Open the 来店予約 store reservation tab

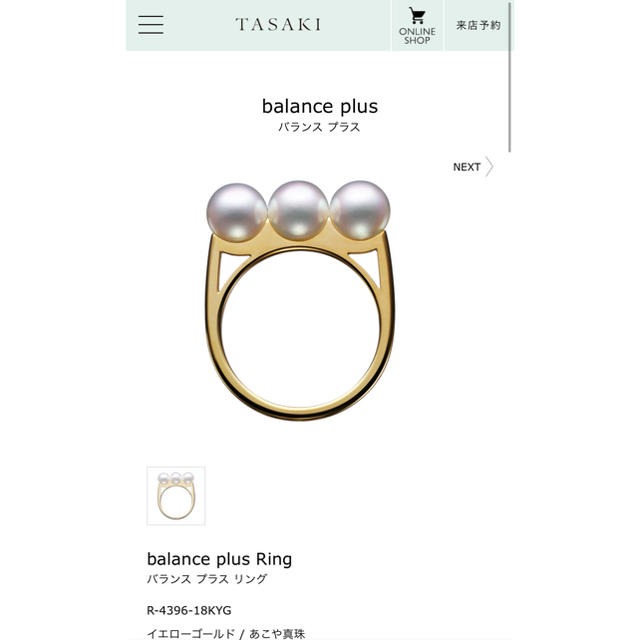pyautogui.click(x=478, y=25)
